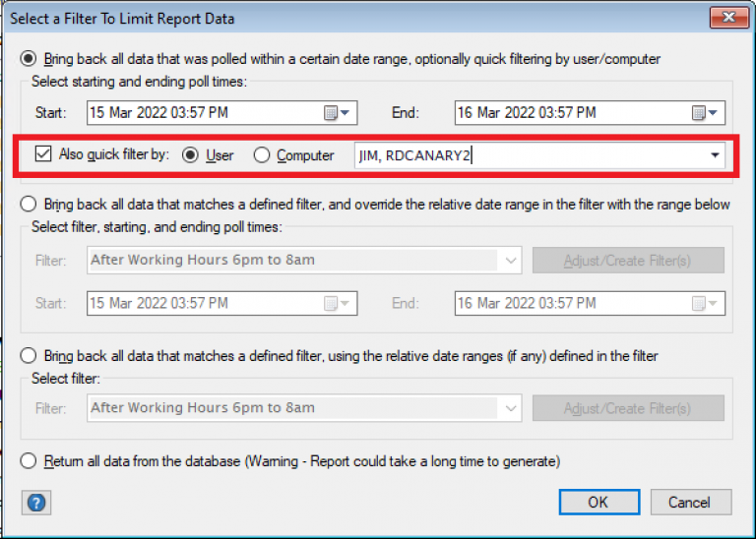Click upper Adjust/Create Filter(s) button
756x539 pixels.
[628, 261]
